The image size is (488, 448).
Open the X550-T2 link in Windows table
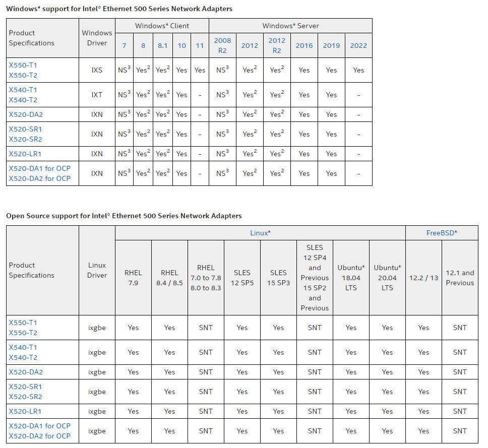tap(23, 75)
